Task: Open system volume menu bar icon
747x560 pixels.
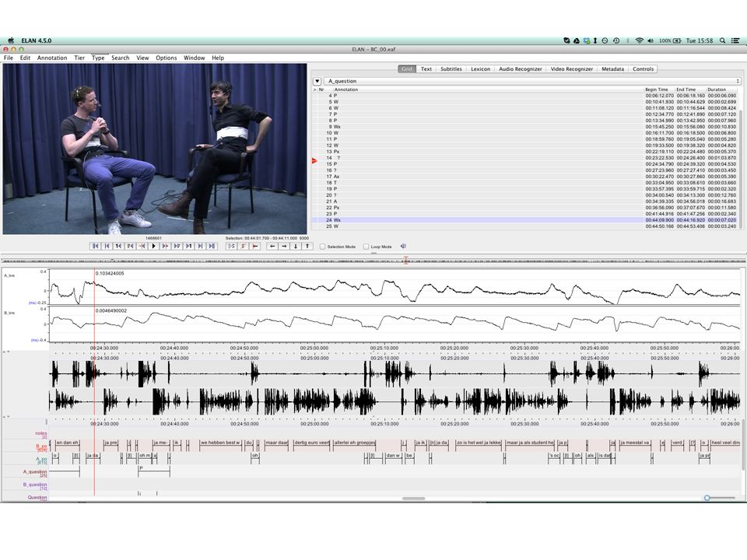Action: pos(651,40)
